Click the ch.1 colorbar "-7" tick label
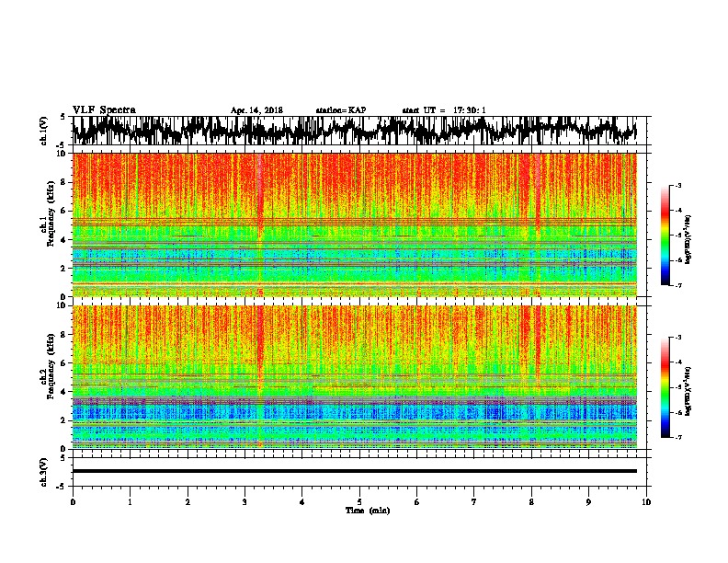This screenshot has height=563, width=728. pyautogui.click(x=678, y=285)
